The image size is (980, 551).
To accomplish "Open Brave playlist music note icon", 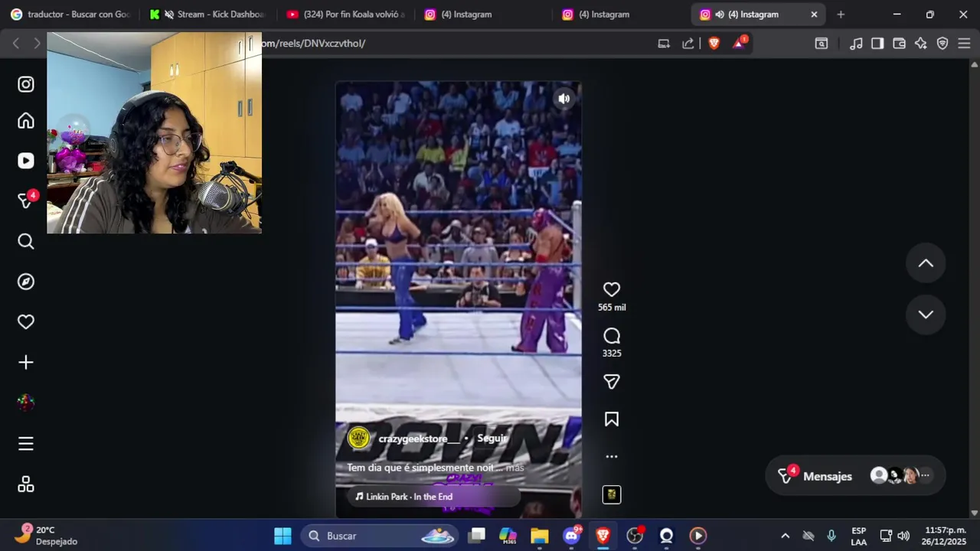I will [x=856, y=44].
